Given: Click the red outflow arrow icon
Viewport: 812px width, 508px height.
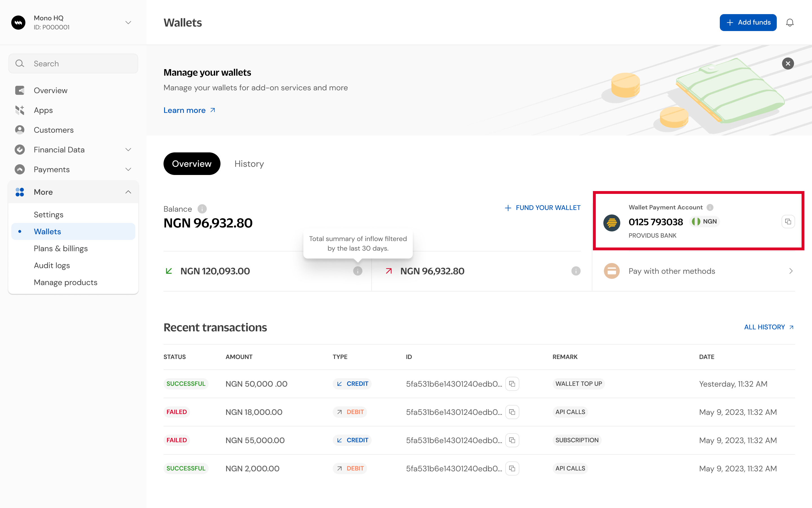Looking at the screenshot, I should [x=389, y=271].
